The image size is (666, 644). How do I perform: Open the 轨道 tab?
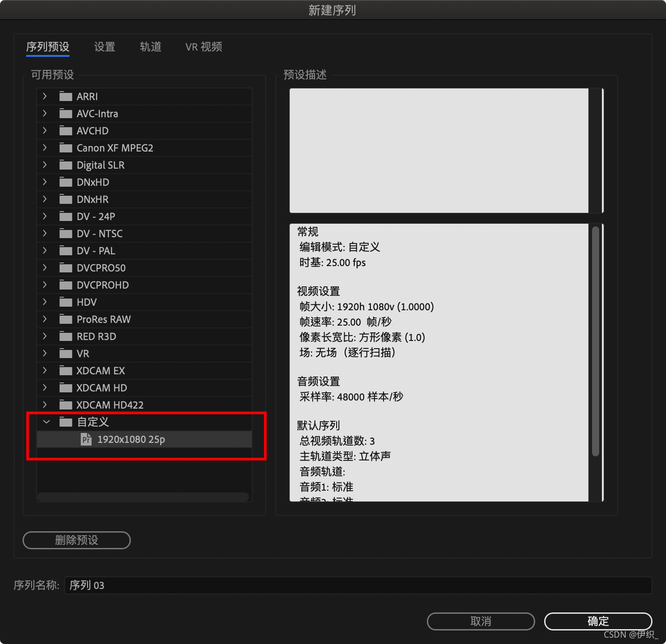point(151,47)
